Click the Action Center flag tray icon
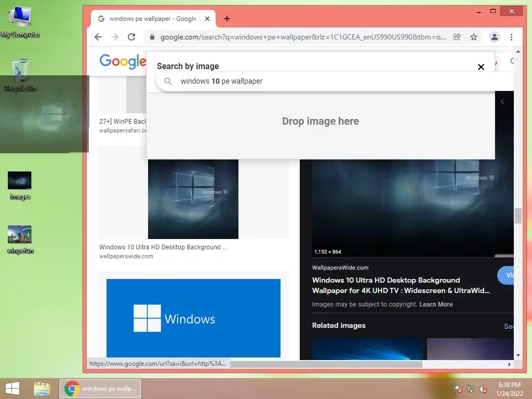532x399 pixels. 458,389
